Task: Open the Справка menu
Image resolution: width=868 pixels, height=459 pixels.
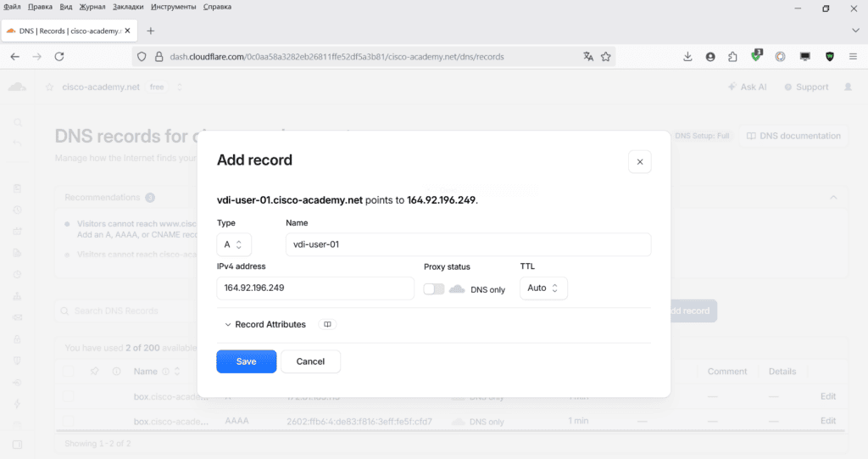Action: [x=217, y=7]
